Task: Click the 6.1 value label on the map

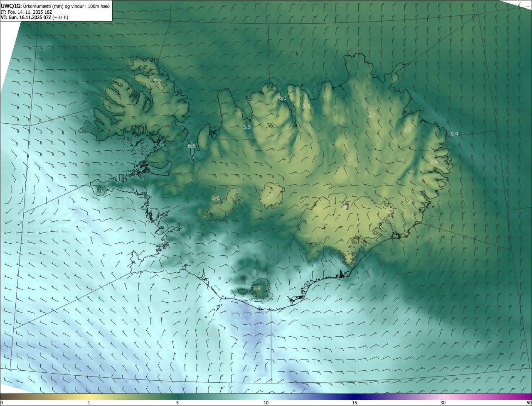Action: click(x=283, y=98)
